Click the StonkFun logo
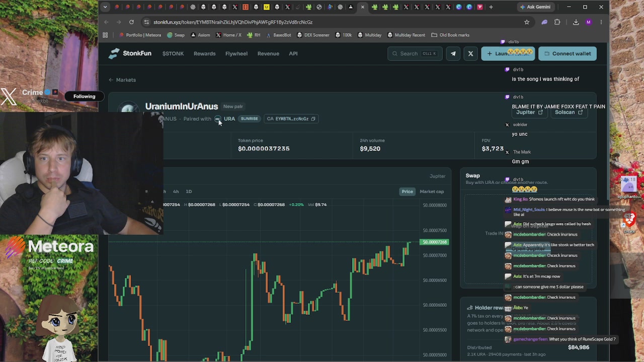644x362 pixels. [x=130, y=53]
